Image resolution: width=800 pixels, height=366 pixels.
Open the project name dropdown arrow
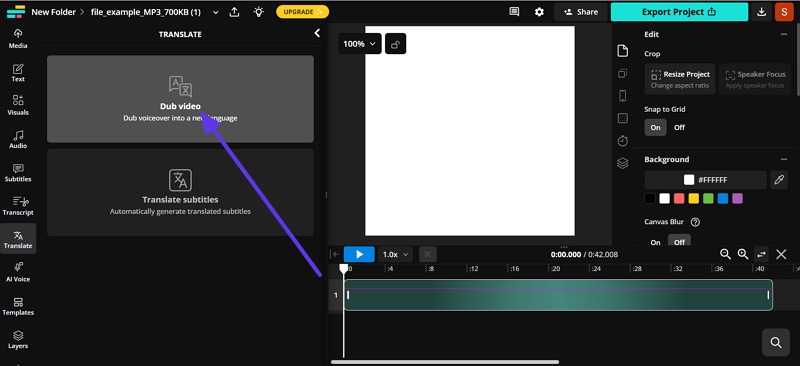coord(216,12)
